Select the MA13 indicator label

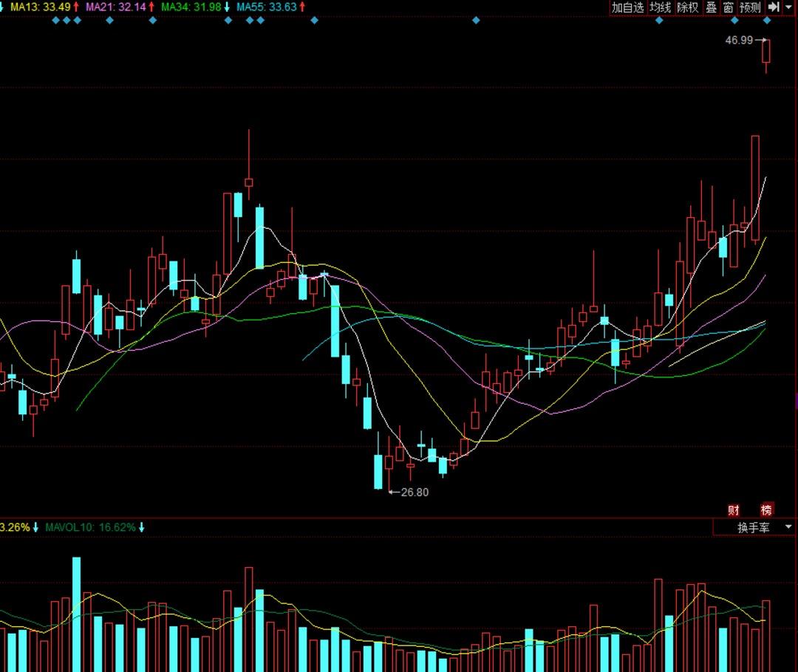click(x=40, y=7)
